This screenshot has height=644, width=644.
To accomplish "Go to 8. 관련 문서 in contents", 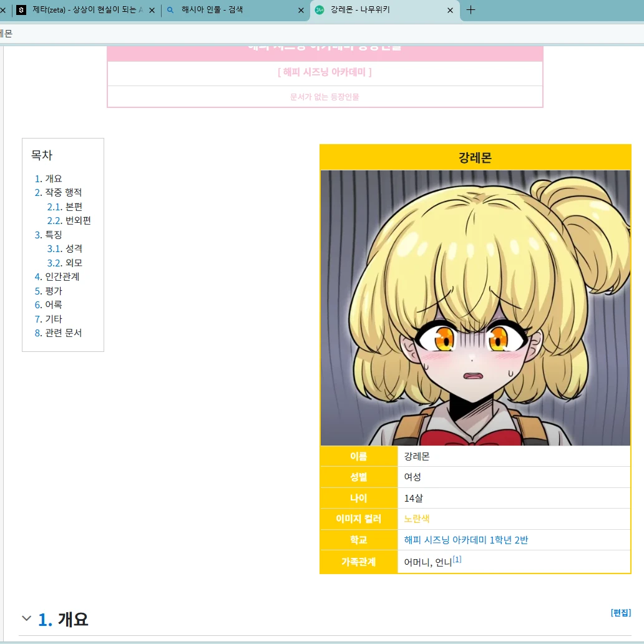I will point(63,333).
